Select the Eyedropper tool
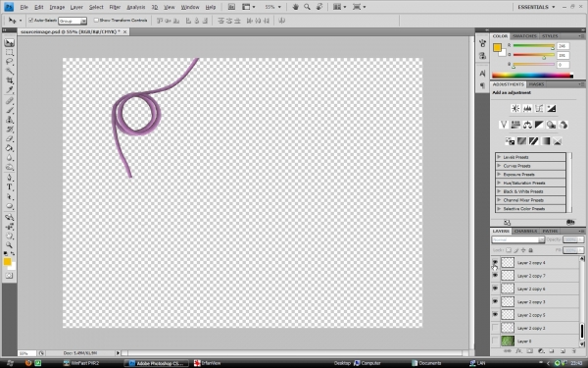The width and height of the screenshot is (588, 368). point(10,90)
